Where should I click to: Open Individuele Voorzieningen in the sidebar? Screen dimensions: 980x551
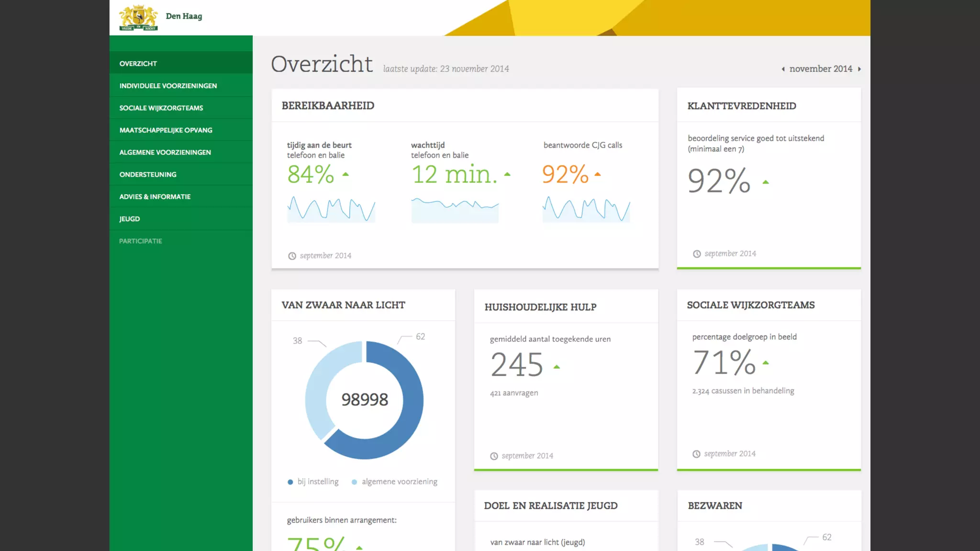click(168, 86)
